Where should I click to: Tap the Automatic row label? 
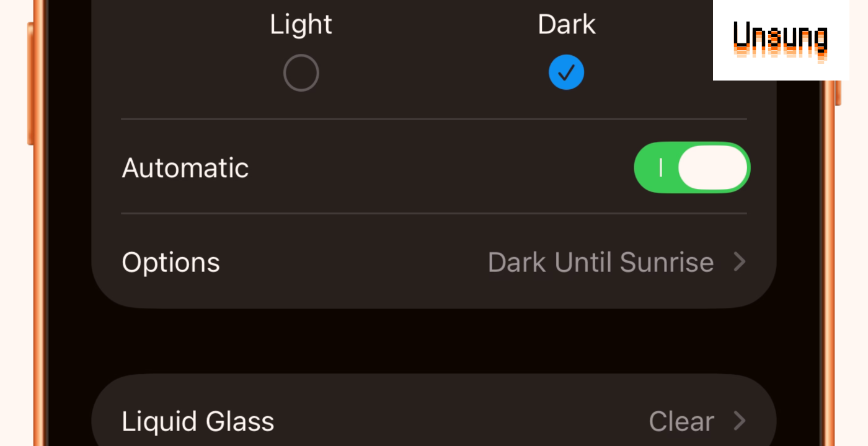coord(185,167)
